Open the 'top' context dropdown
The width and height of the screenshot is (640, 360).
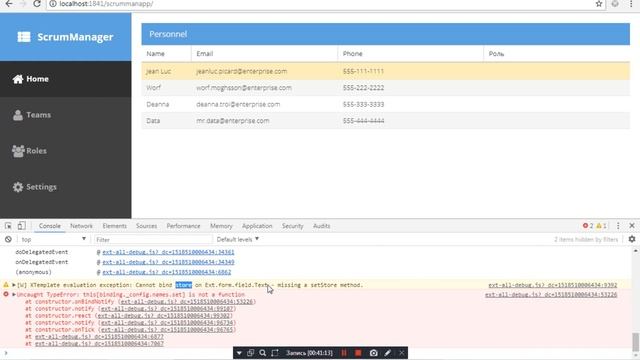tap(53, 239)
